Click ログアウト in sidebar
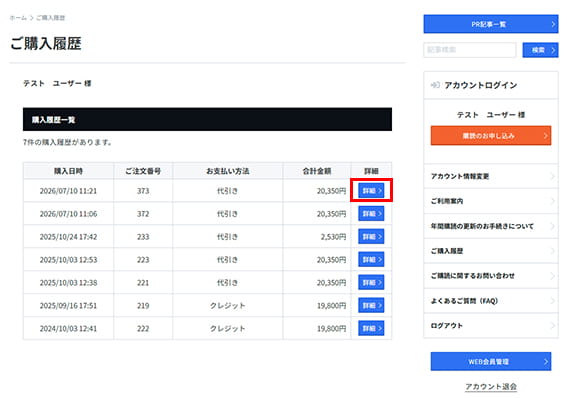The image size is (567, 398). [491, 326]
